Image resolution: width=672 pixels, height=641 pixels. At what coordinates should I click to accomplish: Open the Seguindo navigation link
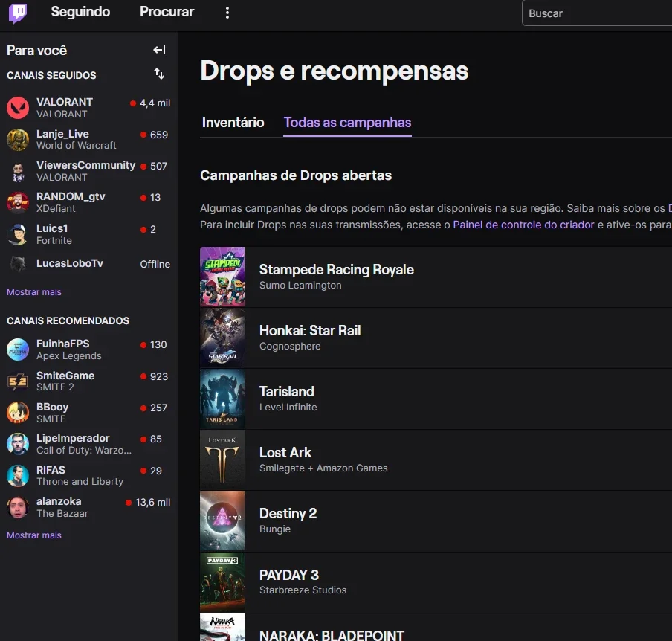pos(80,12)
